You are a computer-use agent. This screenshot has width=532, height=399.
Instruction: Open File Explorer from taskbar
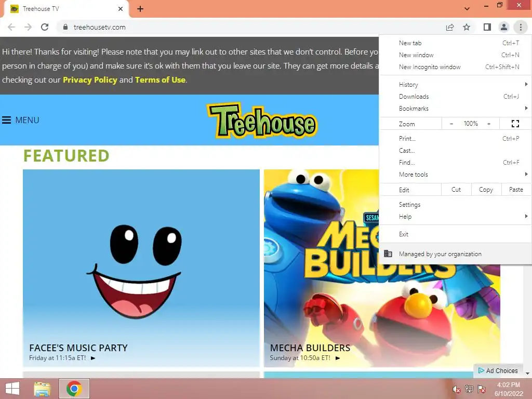[43, 389]
